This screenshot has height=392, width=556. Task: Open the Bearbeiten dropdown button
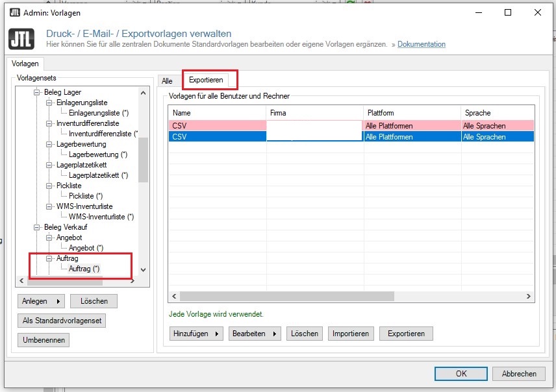(x=254, y=334)
